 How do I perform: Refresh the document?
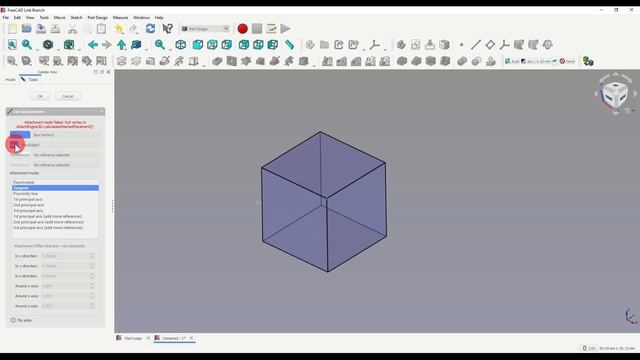tap(150, 29)
